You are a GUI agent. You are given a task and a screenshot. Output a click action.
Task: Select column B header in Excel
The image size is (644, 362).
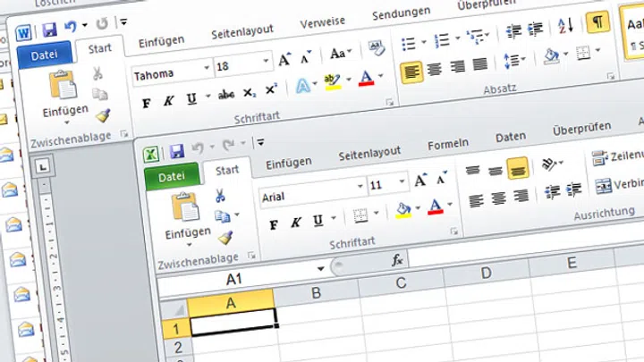click(316, 293)
